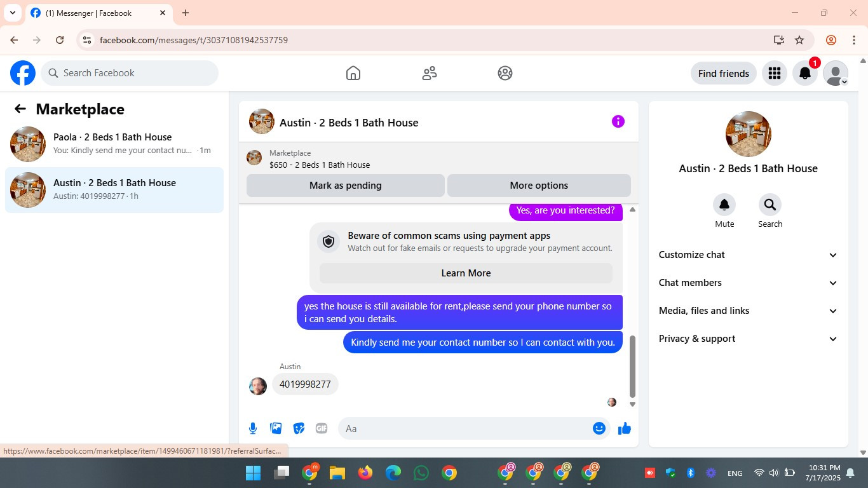Image resolution: width=868 pixels, height=488 pixels.
Task: Click scroll-down arrow of message thread
Action: (x=632, y=404)
